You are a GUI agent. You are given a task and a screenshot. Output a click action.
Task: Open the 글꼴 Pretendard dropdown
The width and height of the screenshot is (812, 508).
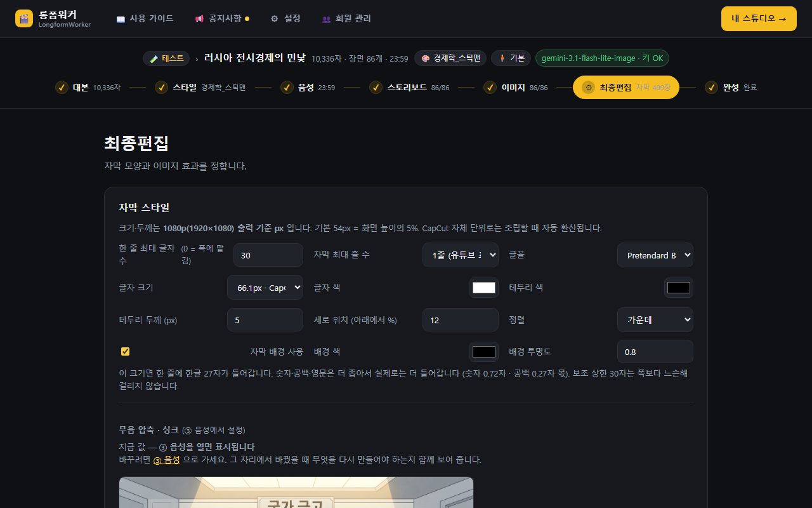coord(655,255)
